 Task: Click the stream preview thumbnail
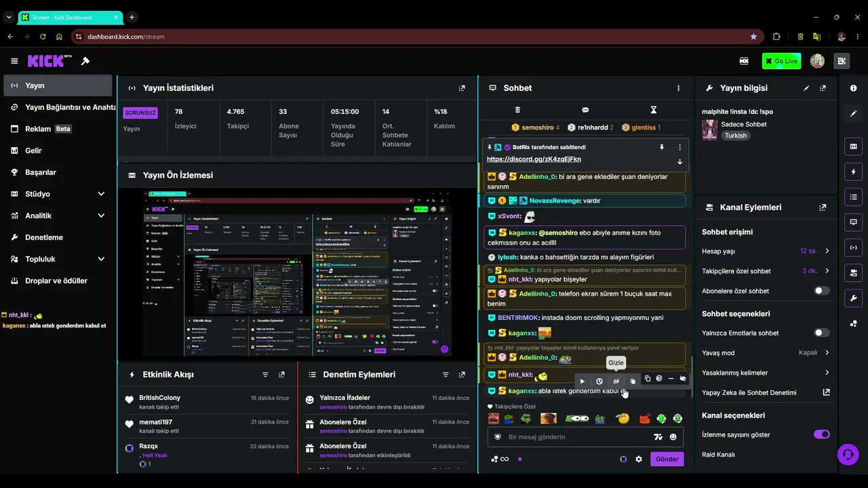tap(297, 273)
